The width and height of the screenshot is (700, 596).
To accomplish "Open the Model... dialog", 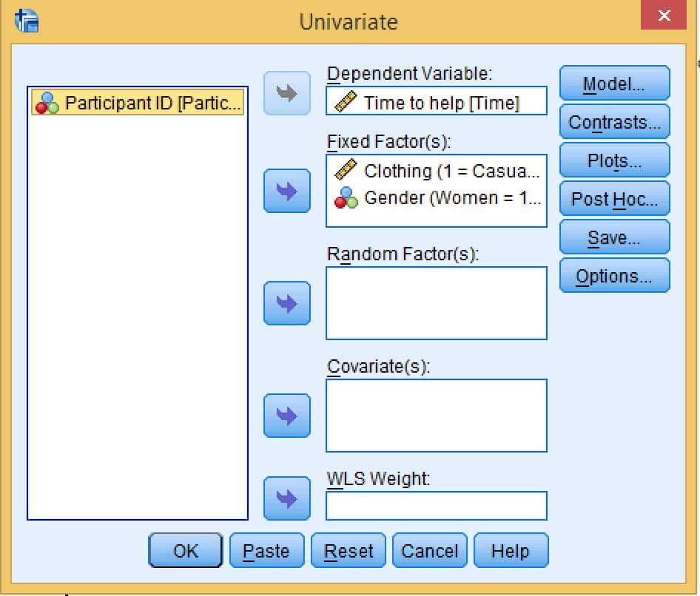I will click(x=614, y=84).
